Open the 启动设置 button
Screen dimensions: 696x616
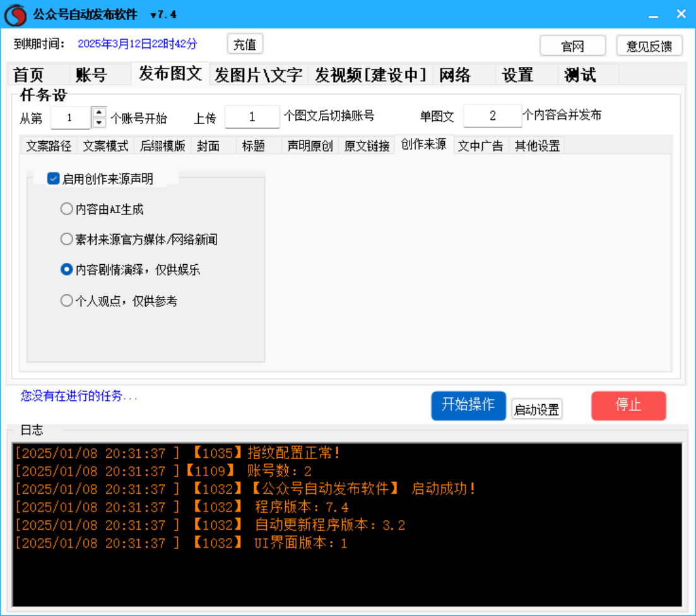536,409
